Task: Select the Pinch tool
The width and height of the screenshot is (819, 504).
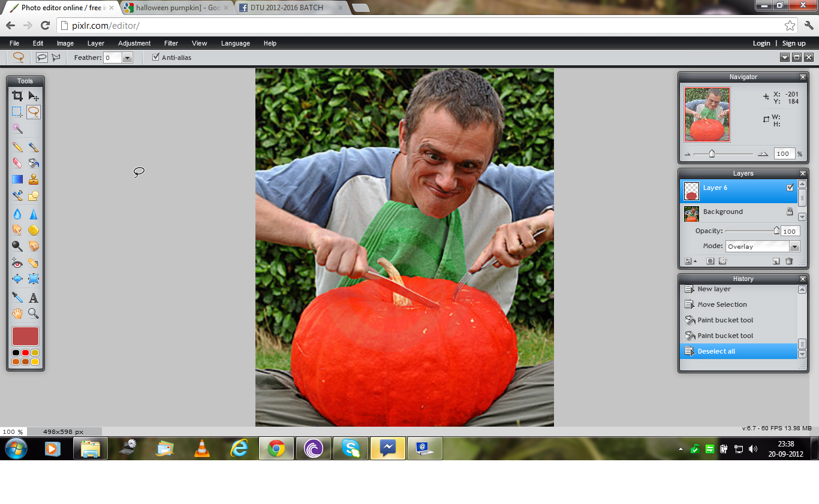Action: pyautogui.click(x=34, y=279)
